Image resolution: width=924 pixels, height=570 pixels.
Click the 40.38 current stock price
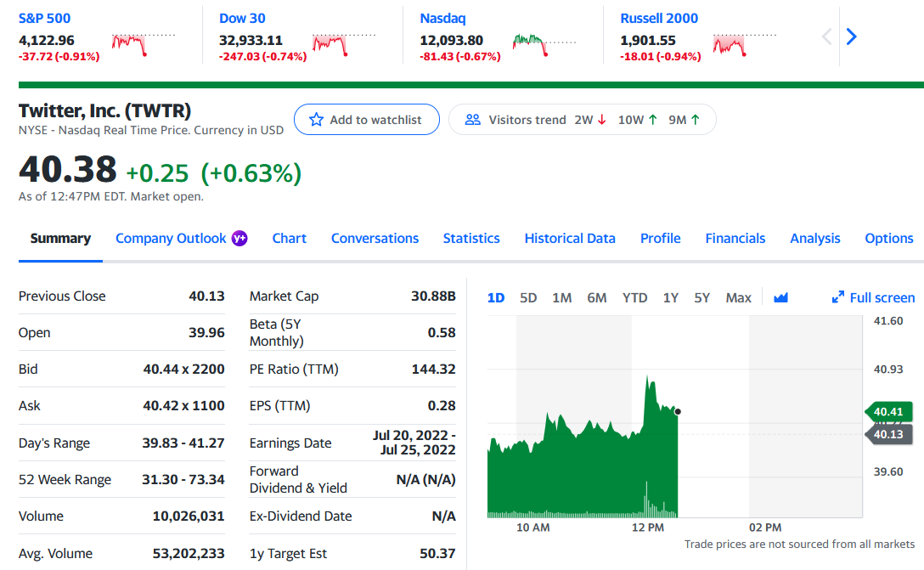(x=68, y=170)
